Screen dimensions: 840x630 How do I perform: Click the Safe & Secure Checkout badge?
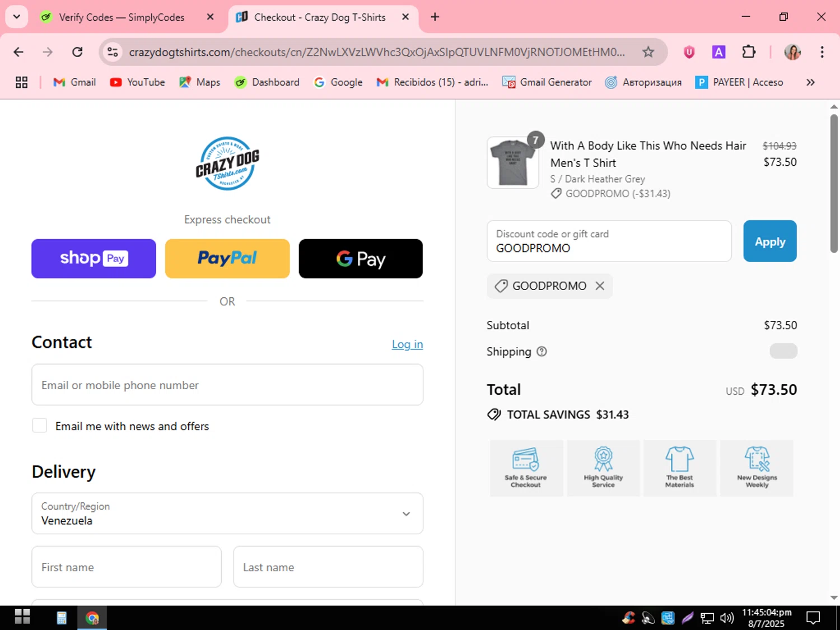pos(526,468)
